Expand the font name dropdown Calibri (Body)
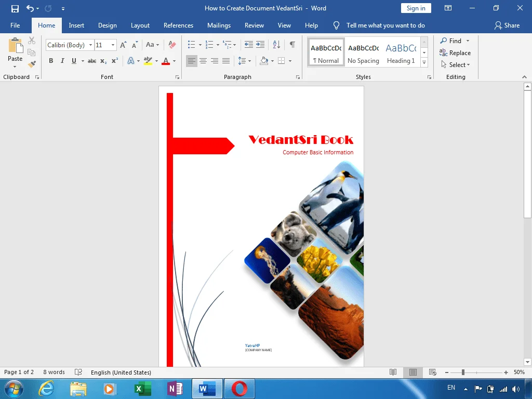Screen dimensions: 532x399 [x=90, y=45]
